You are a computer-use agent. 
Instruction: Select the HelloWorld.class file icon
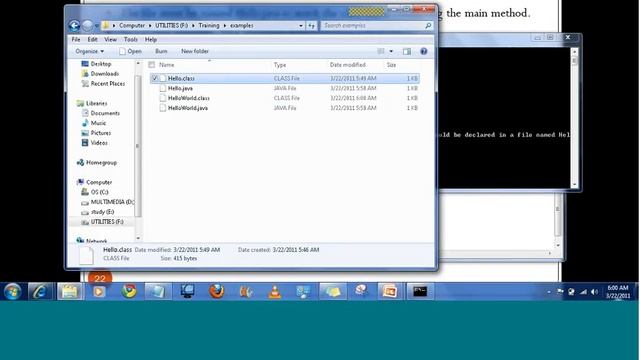coord(162,98)
